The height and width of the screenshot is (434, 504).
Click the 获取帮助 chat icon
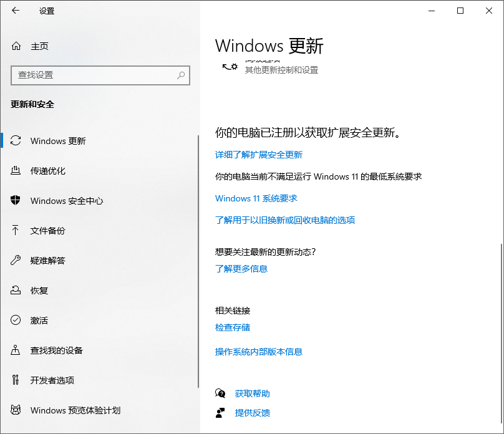(220, 393)
